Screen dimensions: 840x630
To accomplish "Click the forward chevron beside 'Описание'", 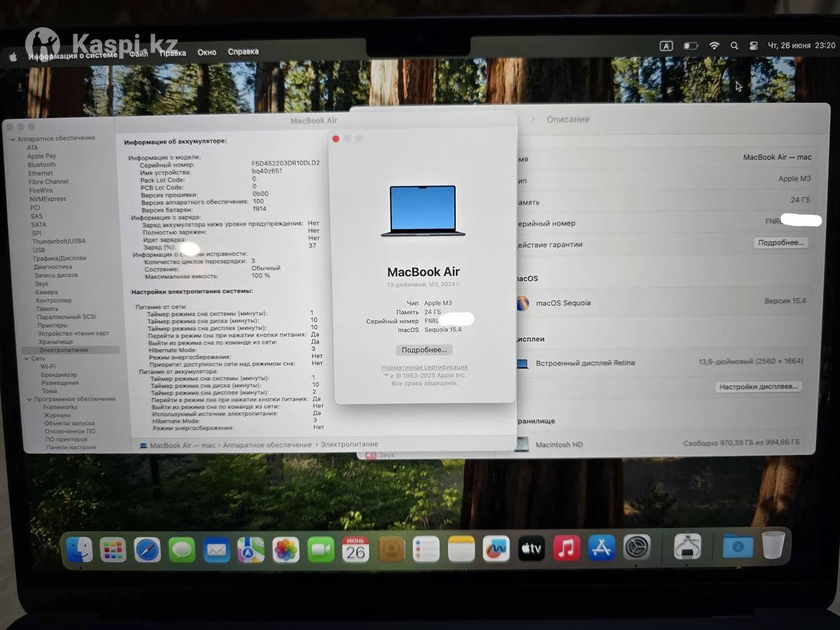I will pyautogui.click(x=532, y=120).
